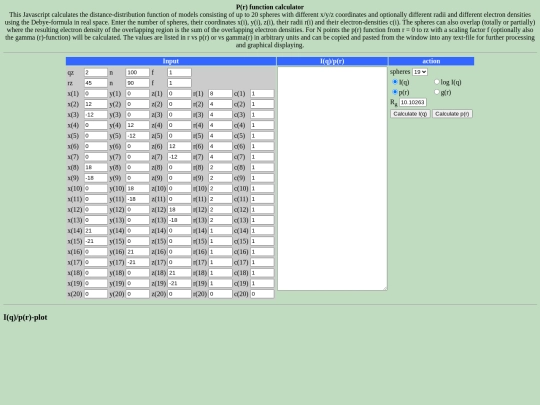Click the I(q)/p(r)-plot heading
The height and width of the screenshot is (405, 540).
pos(25,317)
